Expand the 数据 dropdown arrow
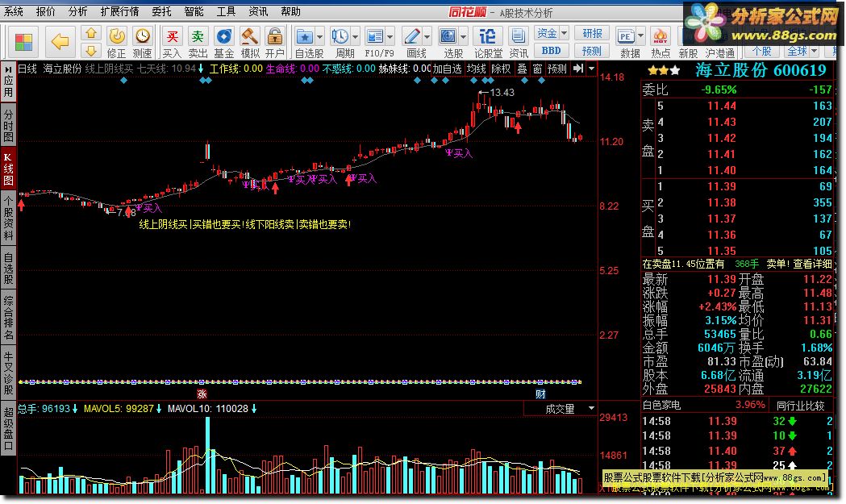The width and height of the screenshot is (846, 504). (641, 37)
